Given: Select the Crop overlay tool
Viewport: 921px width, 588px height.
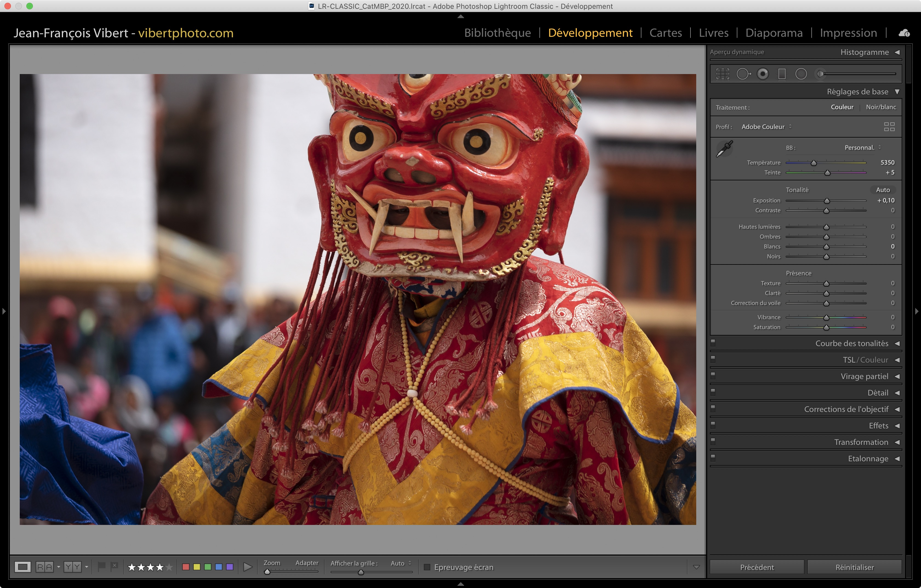Looking at the screenshot, I should pyautogui.click(x=723, y=74).
